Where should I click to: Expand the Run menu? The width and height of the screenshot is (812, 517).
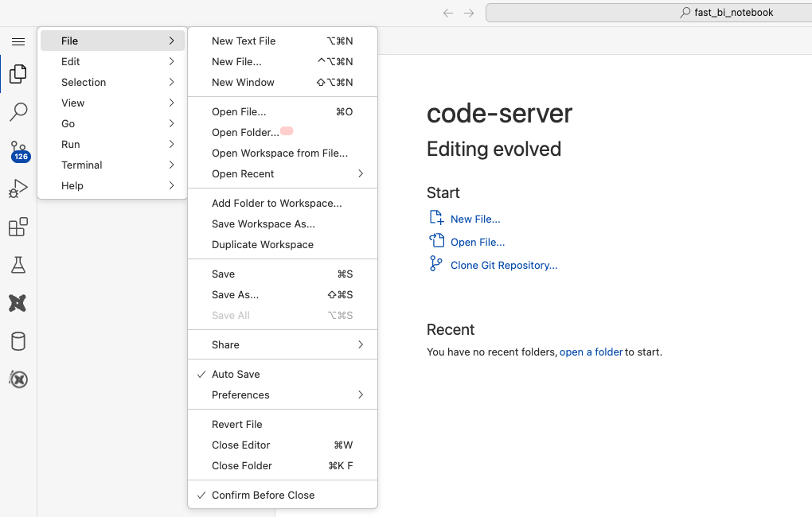pos(112,145)
